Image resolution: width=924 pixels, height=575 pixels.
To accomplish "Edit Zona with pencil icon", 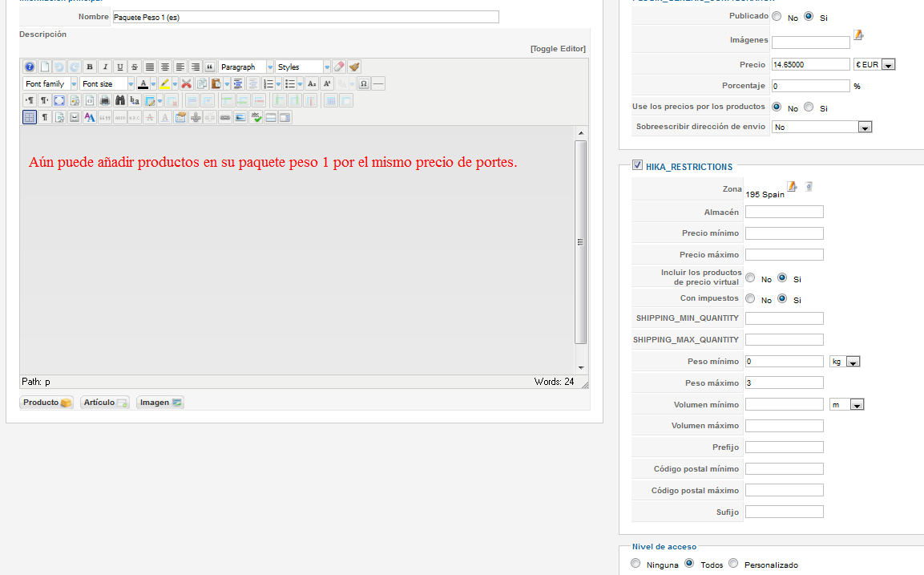I will point(793,186).
